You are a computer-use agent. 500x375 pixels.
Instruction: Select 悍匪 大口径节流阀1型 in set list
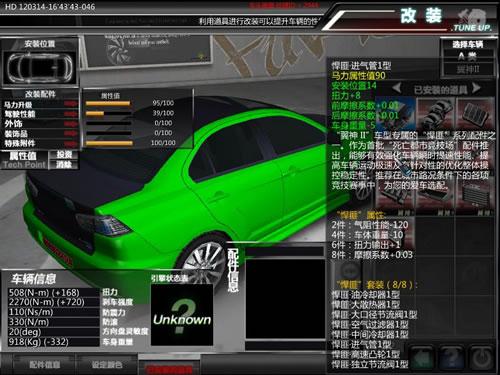374,315
